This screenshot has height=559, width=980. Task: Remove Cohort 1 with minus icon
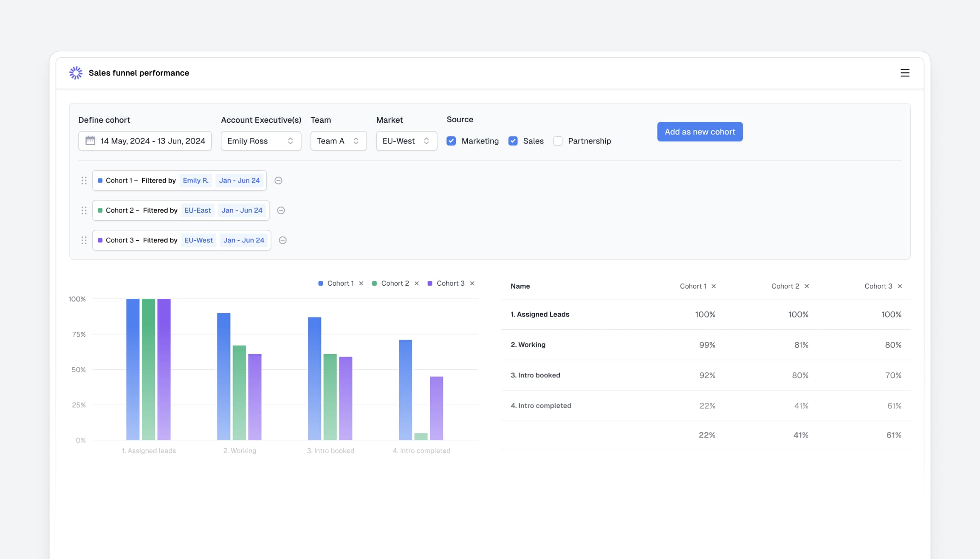(x=278, y=180)
